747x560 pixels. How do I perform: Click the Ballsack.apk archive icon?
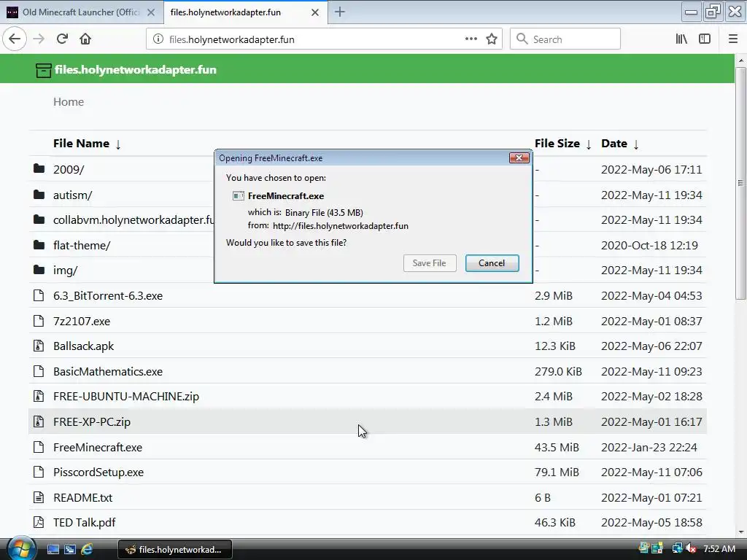pos(39,346)
